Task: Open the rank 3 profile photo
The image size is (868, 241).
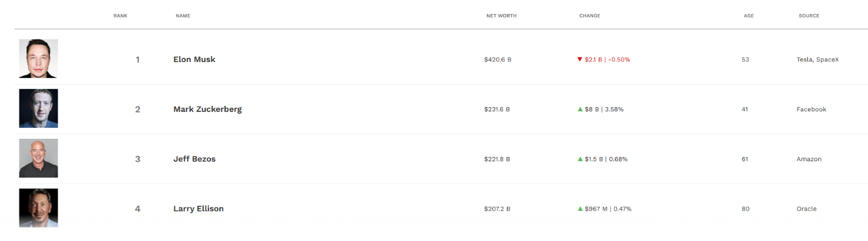Action: [x=38, y=158]
